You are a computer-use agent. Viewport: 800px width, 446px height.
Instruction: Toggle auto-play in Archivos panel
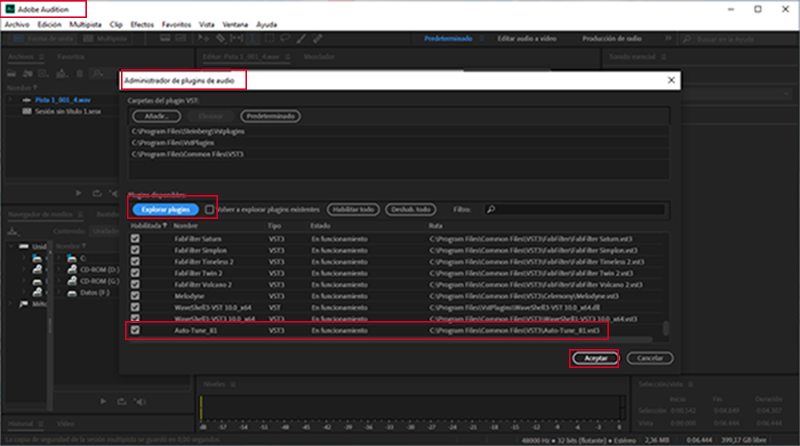click(113, 193)
